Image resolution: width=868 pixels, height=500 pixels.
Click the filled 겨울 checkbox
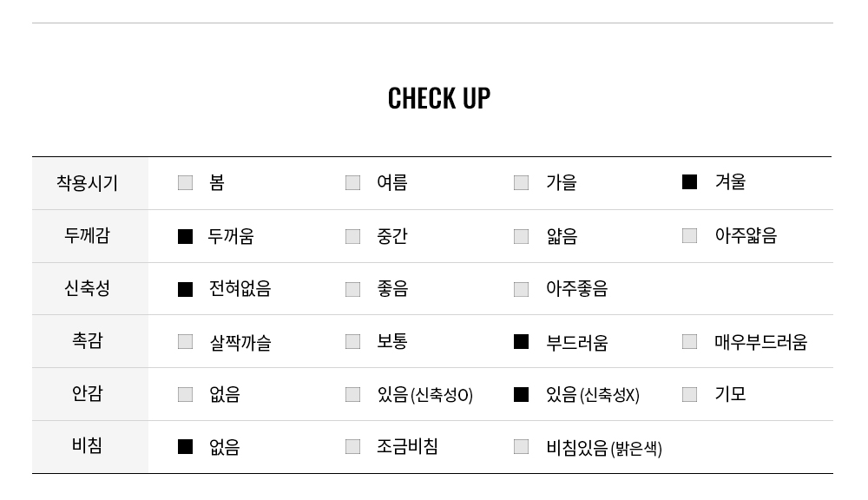(689, 181)
